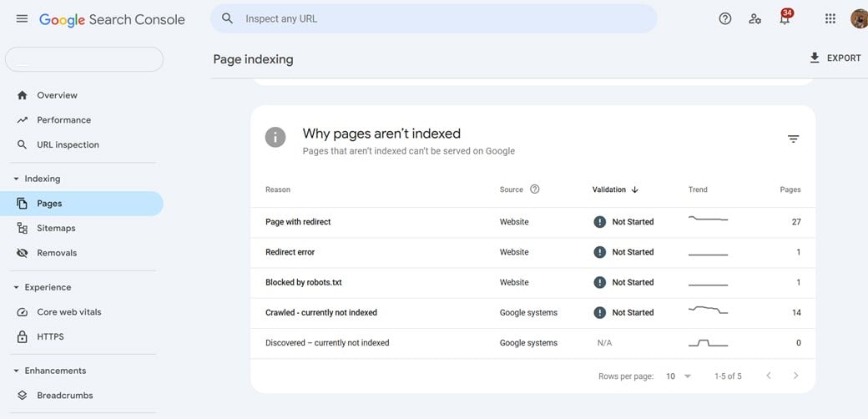Open the property selector box

pos(84,59)
